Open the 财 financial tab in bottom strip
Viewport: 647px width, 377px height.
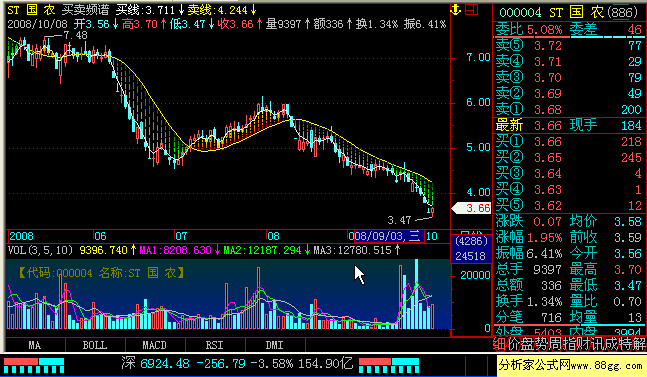(x=583, y=344)
